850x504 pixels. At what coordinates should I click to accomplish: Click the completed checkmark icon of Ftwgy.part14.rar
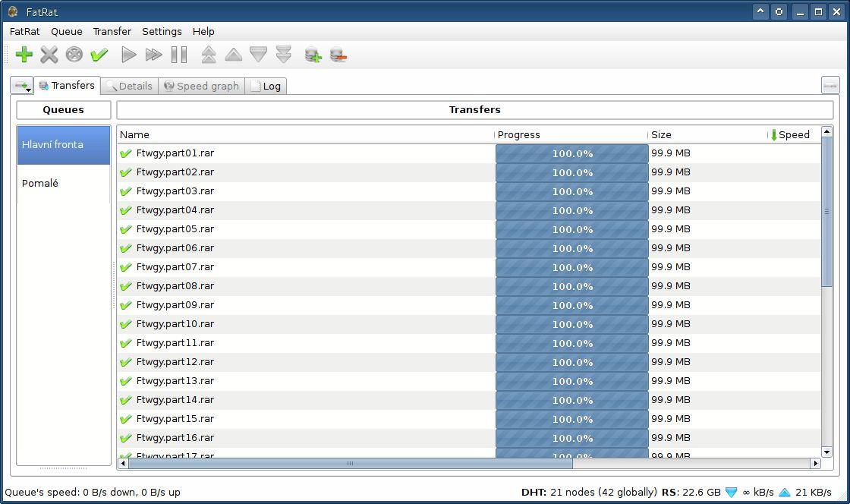126,400
